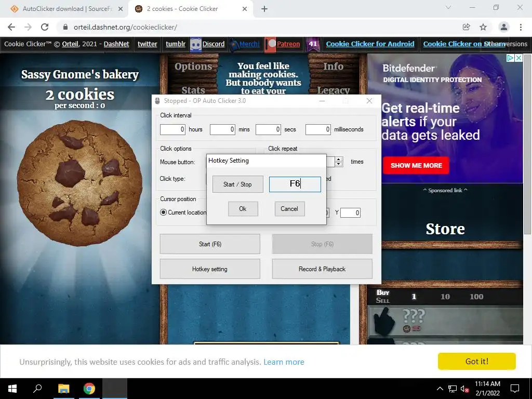
Task: Open notification center
Action: (515, 389)
